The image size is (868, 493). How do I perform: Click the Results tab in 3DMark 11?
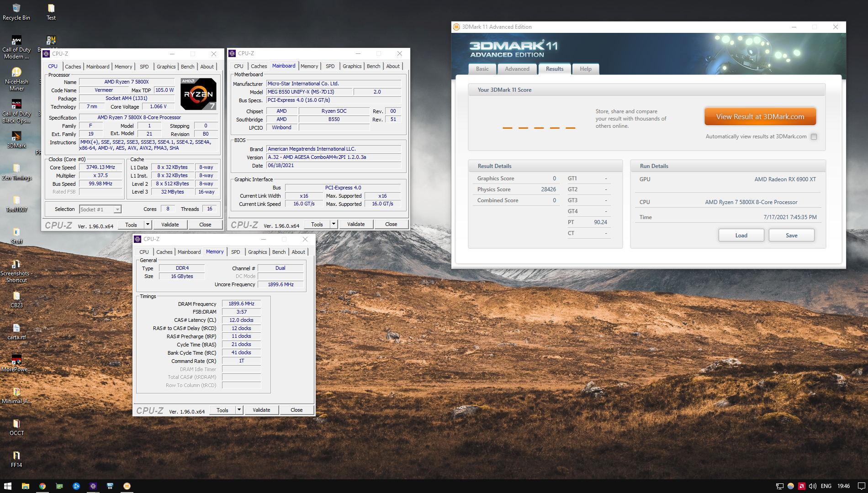tap(555, 69)
